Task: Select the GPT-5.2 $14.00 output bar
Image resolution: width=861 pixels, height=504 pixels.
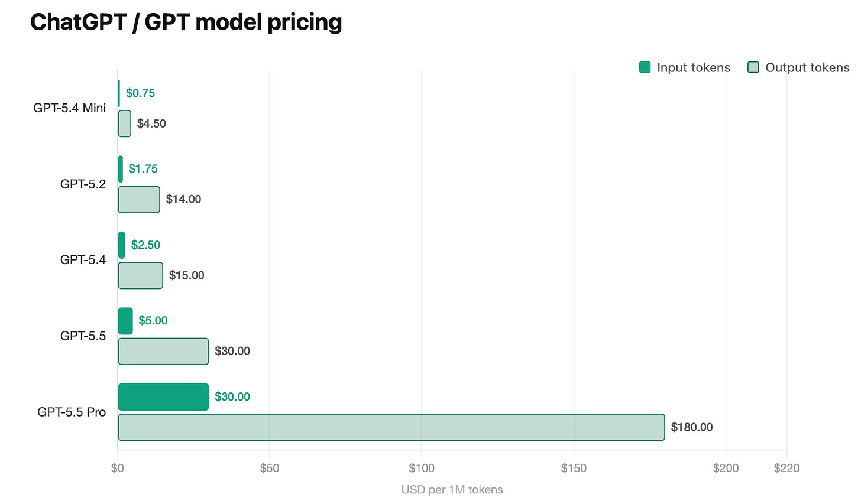Action: (x=139, y=200)
